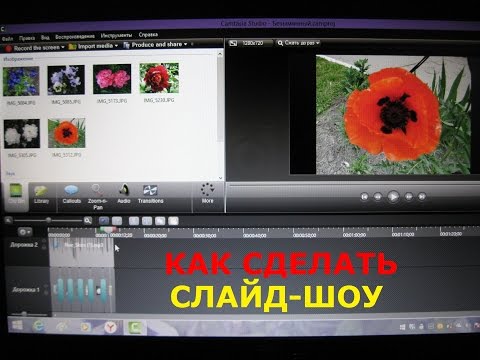Viewport: 480px width, 360px height.
Task: Click the Import media folder icon
Action: click(72, 47)
